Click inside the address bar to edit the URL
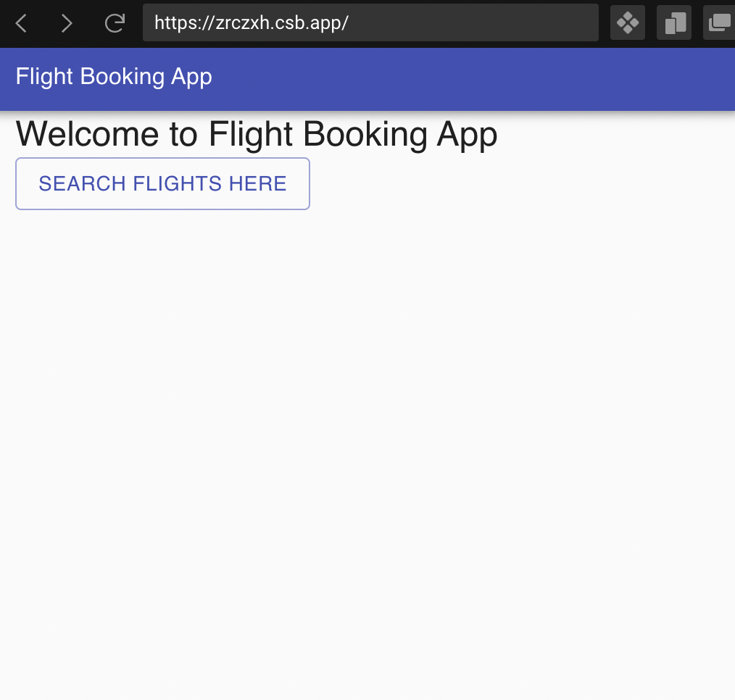The width and height of the screenshot is (735, 700). (x=370, y=22)
